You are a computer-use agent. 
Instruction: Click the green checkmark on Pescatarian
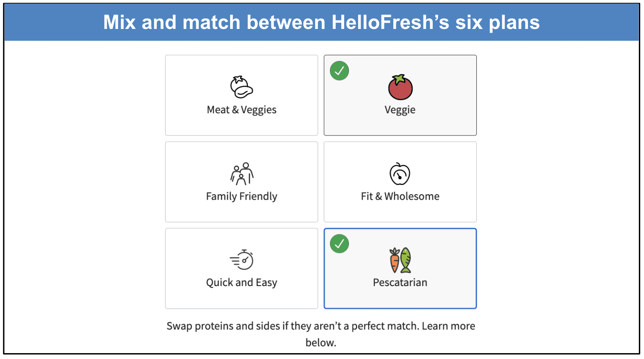click(339, 244)
